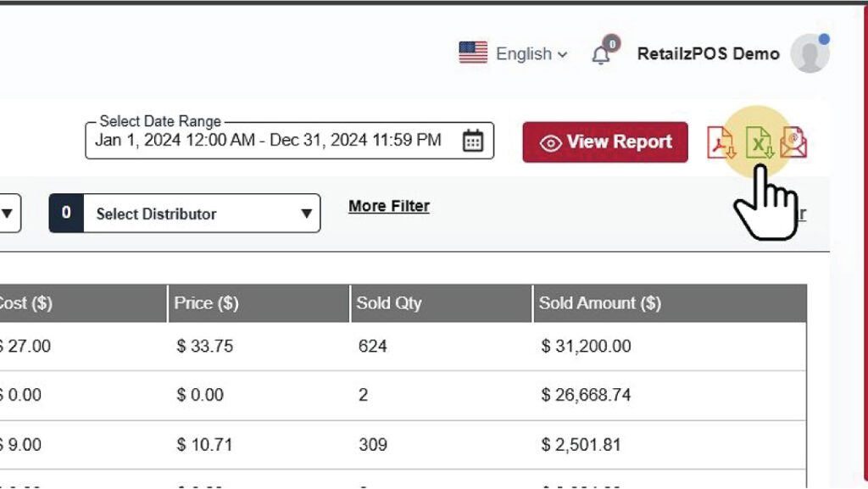
Task: Click the Sold Qty column header
Action: (389, 303)
